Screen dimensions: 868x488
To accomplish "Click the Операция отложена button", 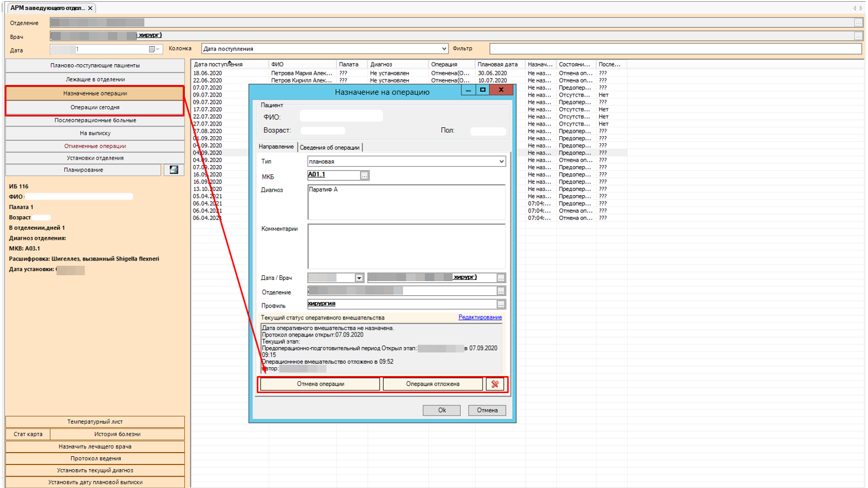I will [433, 384].
